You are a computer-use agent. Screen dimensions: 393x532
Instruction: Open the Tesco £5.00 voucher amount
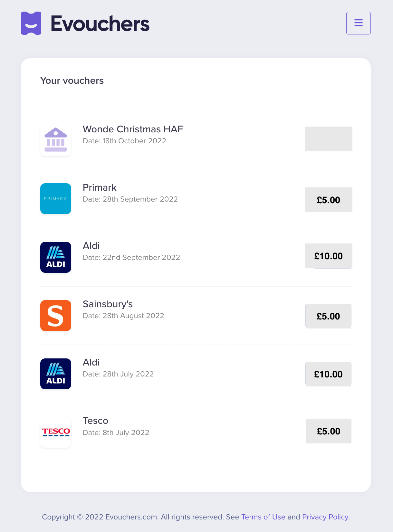329,431
